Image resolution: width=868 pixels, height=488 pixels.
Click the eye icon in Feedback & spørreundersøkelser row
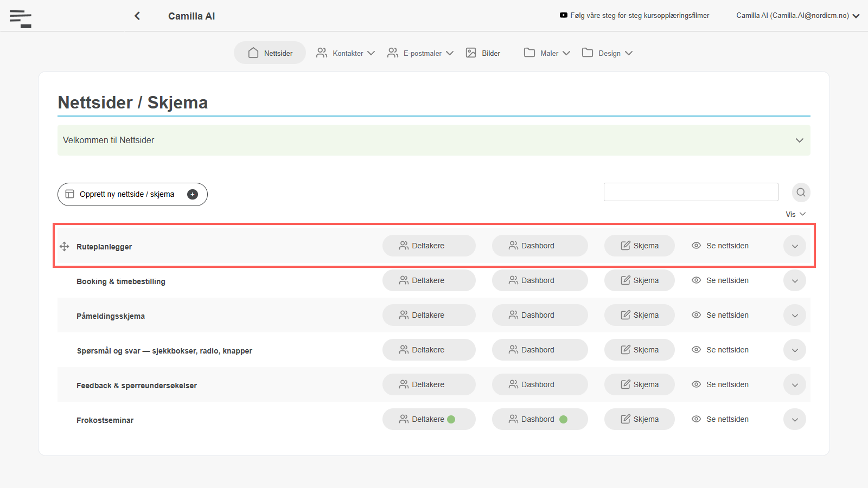click(697, 384)
